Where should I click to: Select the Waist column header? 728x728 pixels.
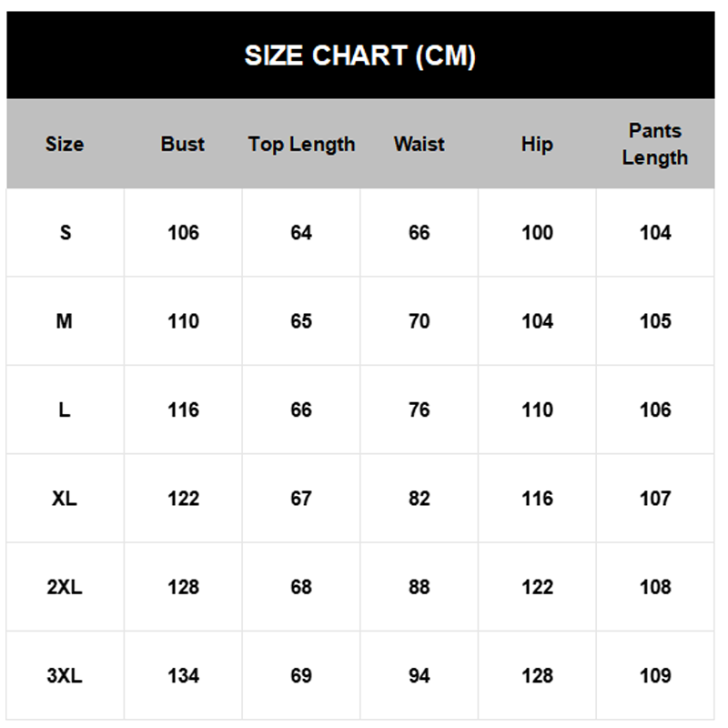420,144
